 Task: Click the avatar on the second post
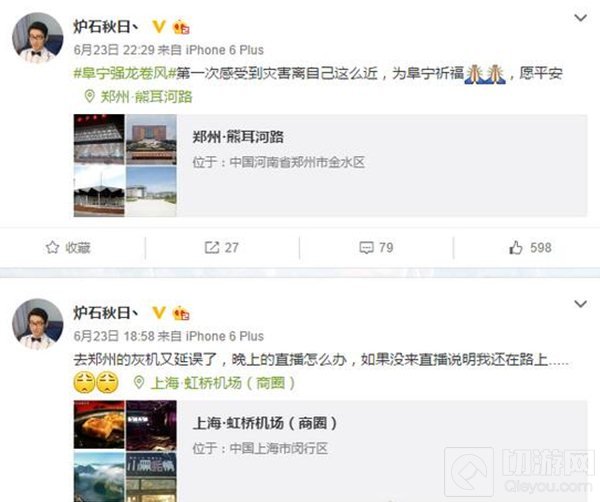(38, 324)
